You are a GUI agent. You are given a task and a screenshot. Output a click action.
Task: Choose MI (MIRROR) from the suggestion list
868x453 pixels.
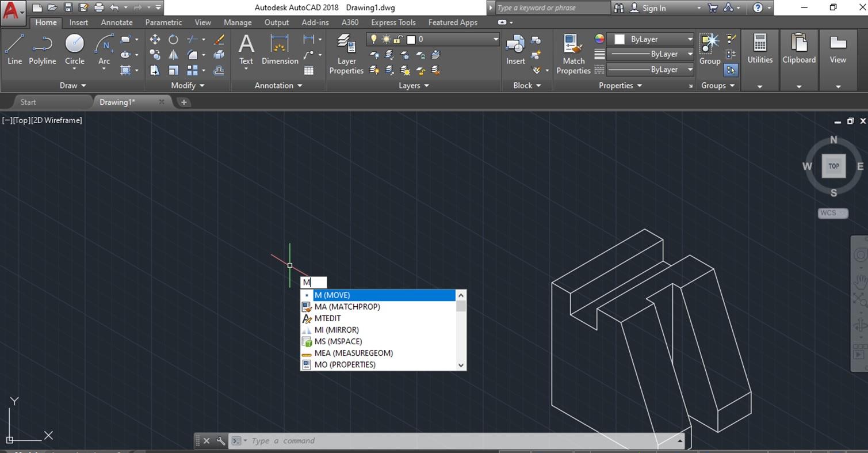click(337, 330)
